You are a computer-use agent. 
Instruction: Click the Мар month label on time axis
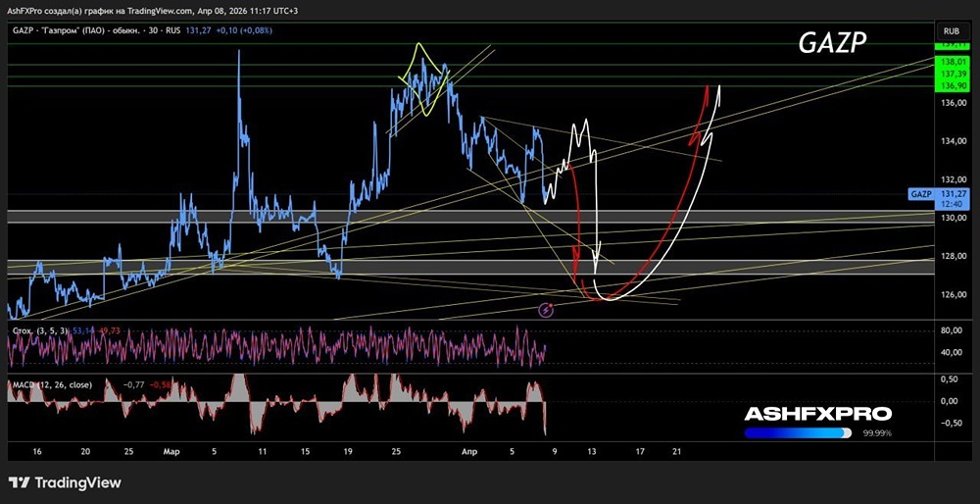pos(171,451)
